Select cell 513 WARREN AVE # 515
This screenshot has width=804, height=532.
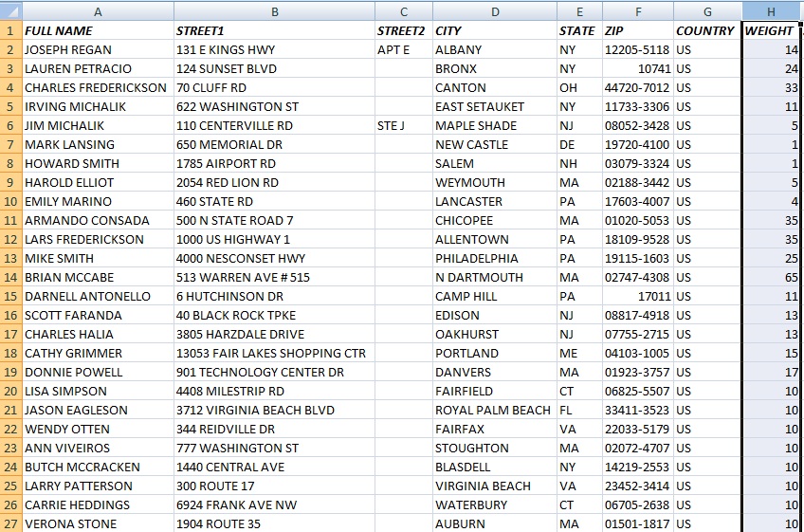274,278
